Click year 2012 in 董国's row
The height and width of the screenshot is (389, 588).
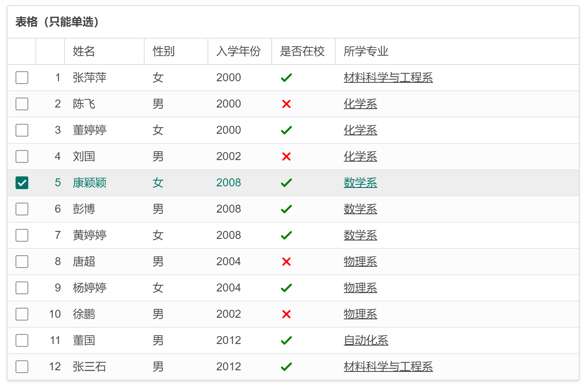(229, 340)
